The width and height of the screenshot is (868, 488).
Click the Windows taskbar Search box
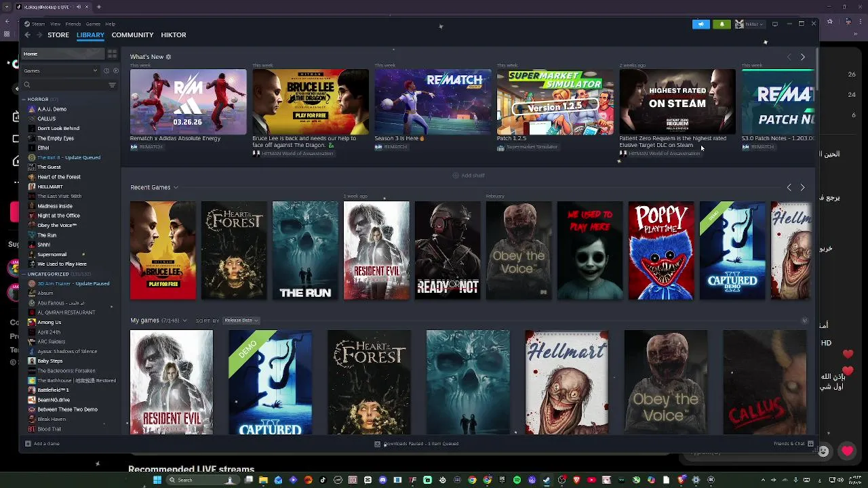tap(201, 480)
